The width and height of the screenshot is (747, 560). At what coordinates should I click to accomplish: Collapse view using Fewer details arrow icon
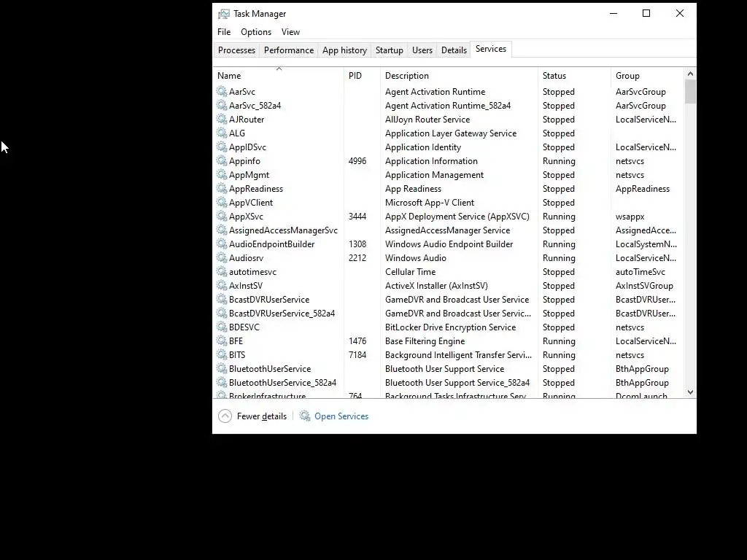(225, 416)
